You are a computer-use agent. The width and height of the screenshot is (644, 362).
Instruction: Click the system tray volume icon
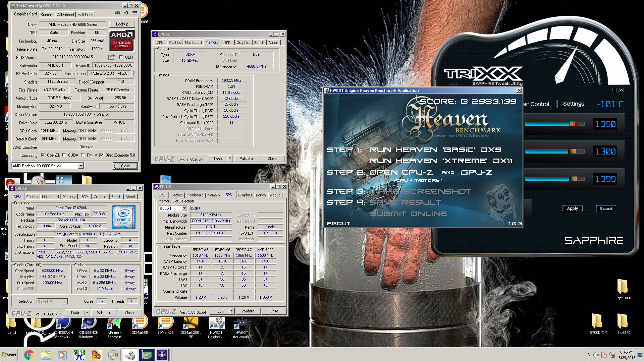coord(596,355)
